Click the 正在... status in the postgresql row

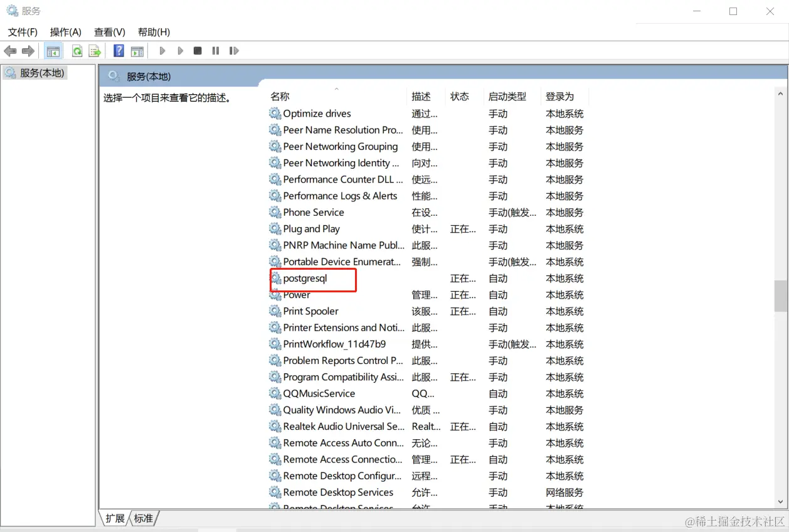(x=463, y=278)
